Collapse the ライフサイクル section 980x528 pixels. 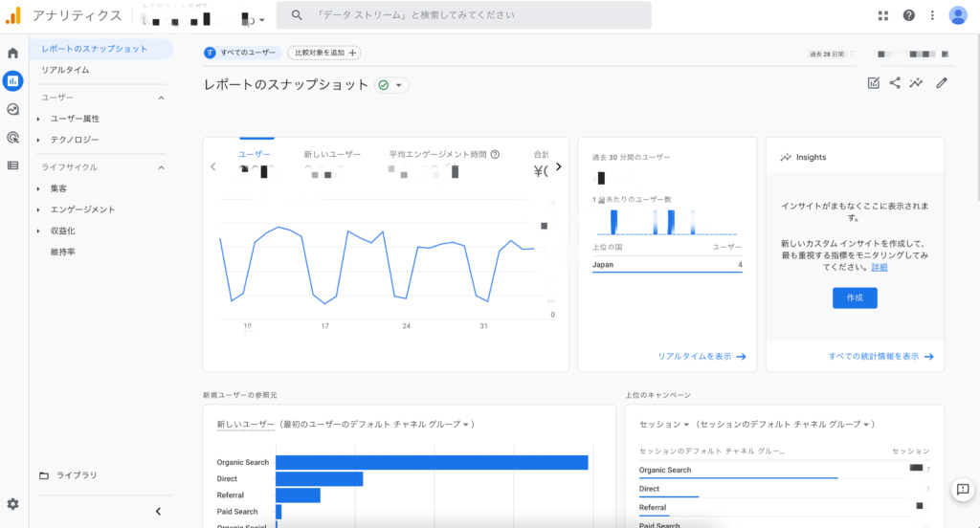click(x=161, y=167)
